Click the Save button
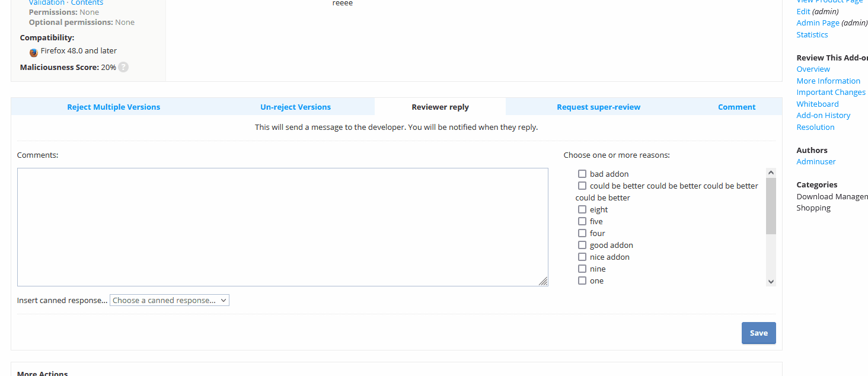The height and width of the screenshot is (376, 868). [758, 333]
